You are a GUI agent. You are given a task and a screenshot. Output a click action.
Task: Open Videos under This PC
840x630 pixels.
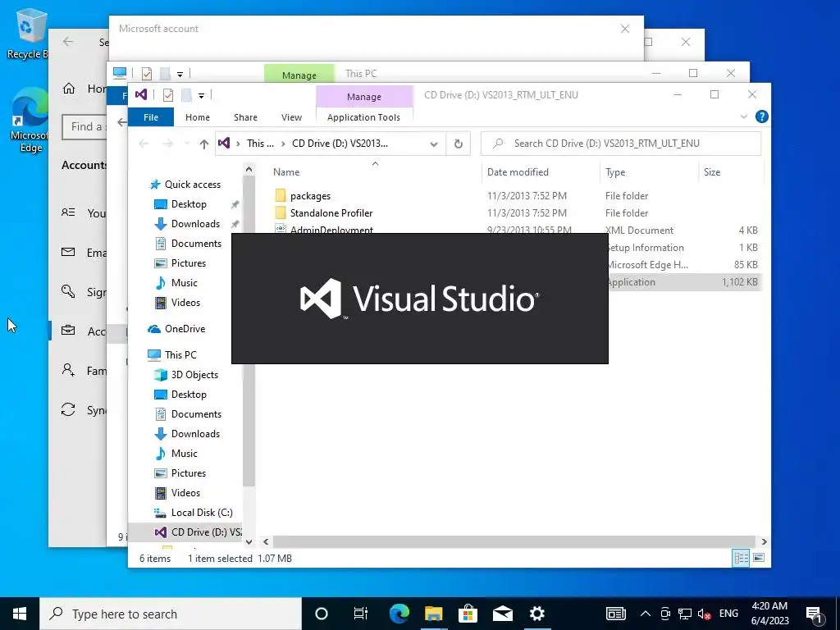tap(185, 493)
